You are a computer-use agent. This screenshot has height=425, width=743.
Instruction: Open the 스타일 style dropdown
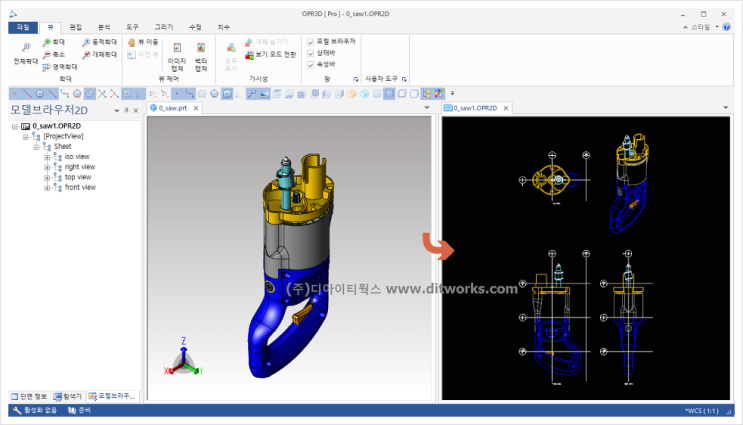click(x=704, y=27)
